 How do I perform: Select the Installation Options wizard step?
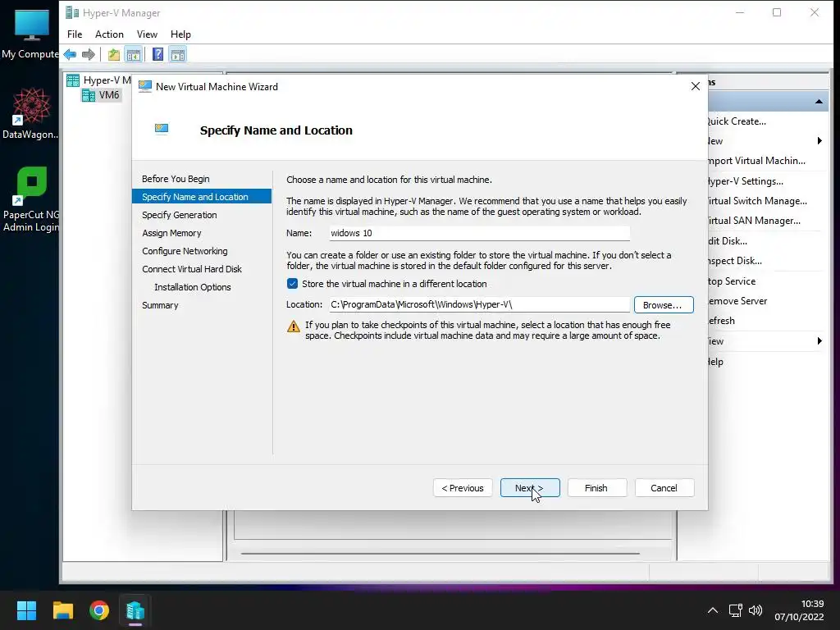[192, 287]
